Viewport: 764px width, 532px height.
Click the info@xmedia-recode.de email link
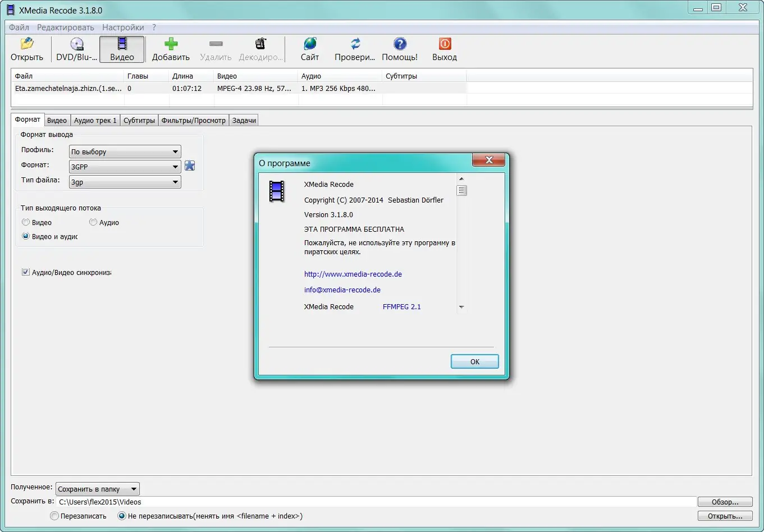tap(342, 290)
